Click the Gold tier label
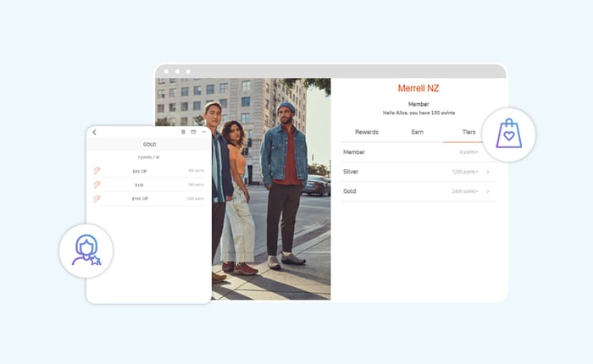The width and height of the screenshot is (593, 364). [349, 190]
